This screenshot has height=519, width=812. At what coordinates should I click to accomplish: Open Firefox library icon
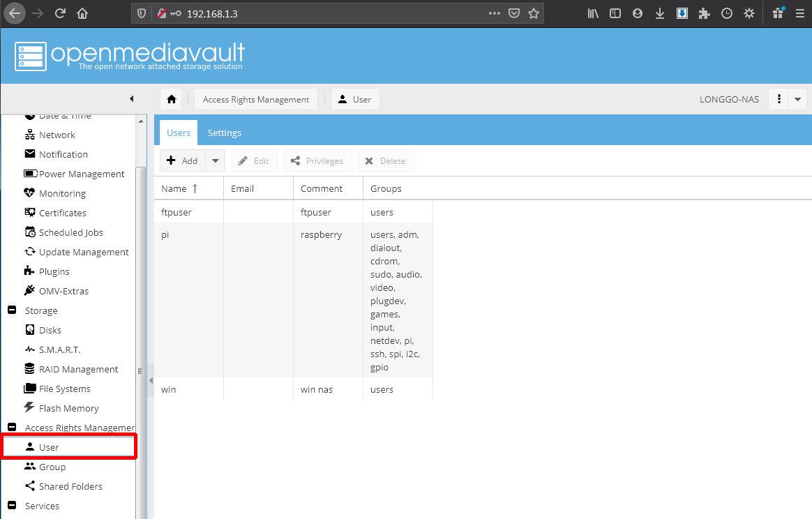(x=593, y=13)
